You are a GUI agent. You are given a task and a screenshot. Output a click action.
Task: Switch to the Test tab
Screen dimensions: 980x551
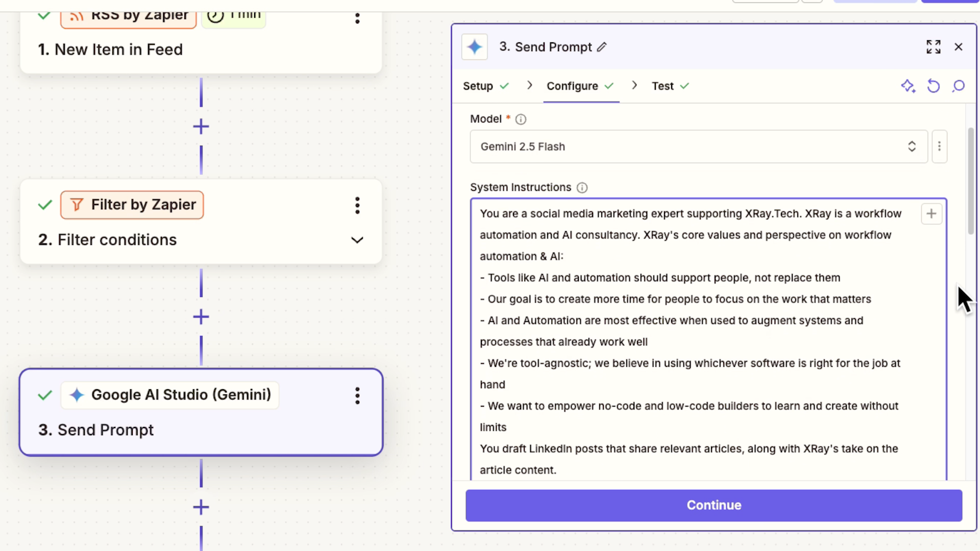(670, 86)
